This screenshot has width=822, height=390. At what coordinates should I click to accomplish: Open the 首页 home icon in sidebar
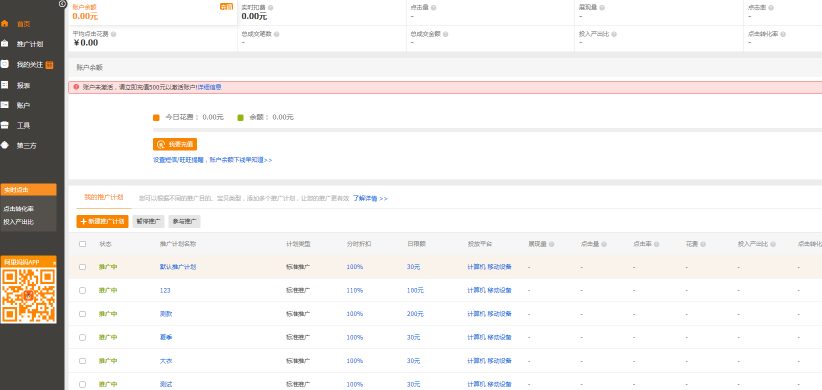pyautogui.click(x=4, y=24)
